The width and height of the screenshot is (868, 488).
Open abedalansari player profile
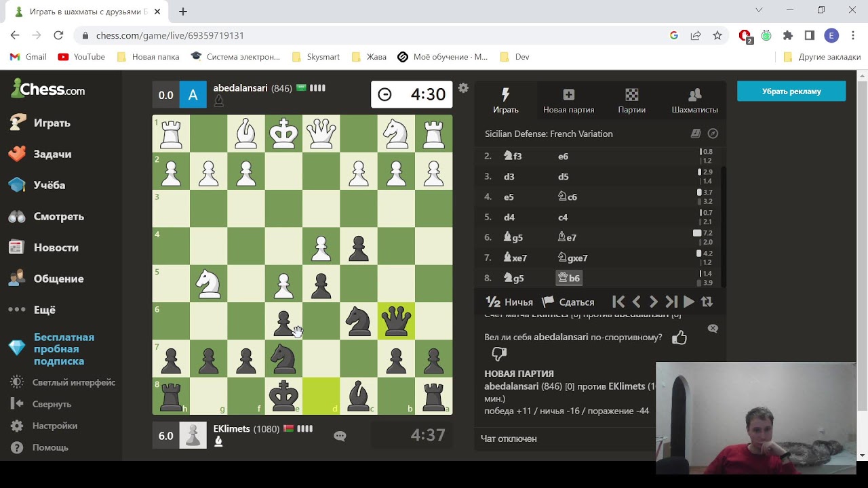[x=240, y=88]
